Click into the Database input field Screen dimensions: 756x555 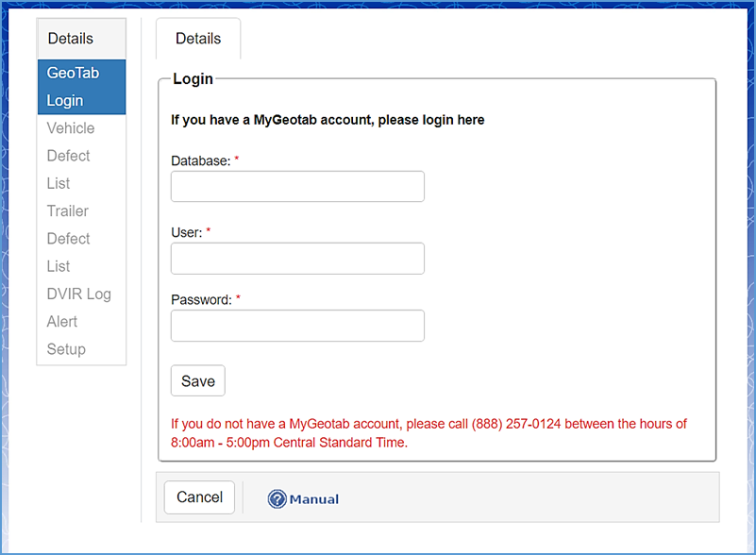coord(297,187)
